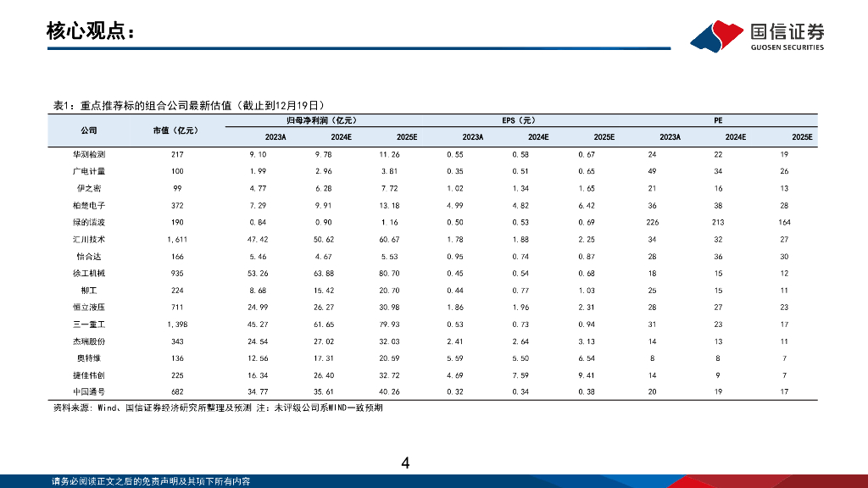868x488 pixels.
Task: Click the 2025E subheader under PE
Action: pyautogui.click(x=802, y=137)
